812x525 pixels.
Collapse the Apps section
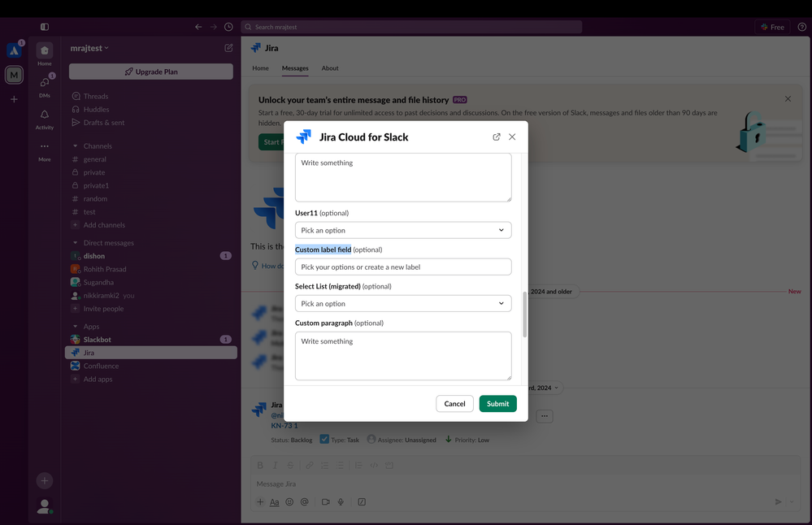point(75,327)
